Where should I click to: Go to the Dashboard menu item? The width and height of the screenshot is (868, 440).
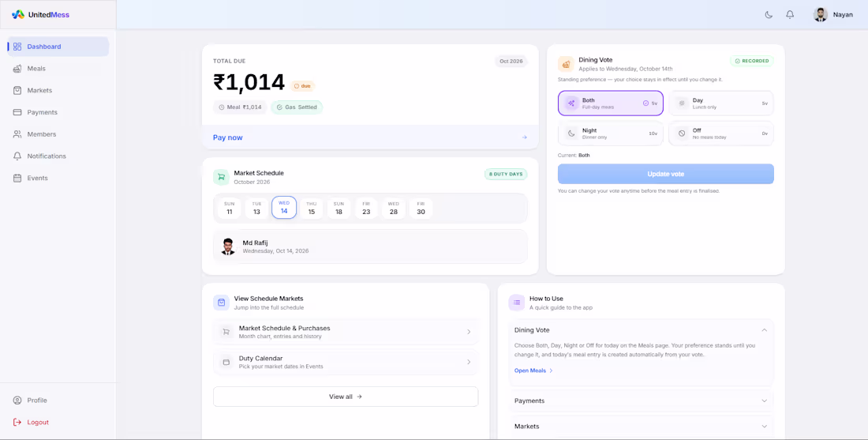point(58,47)
